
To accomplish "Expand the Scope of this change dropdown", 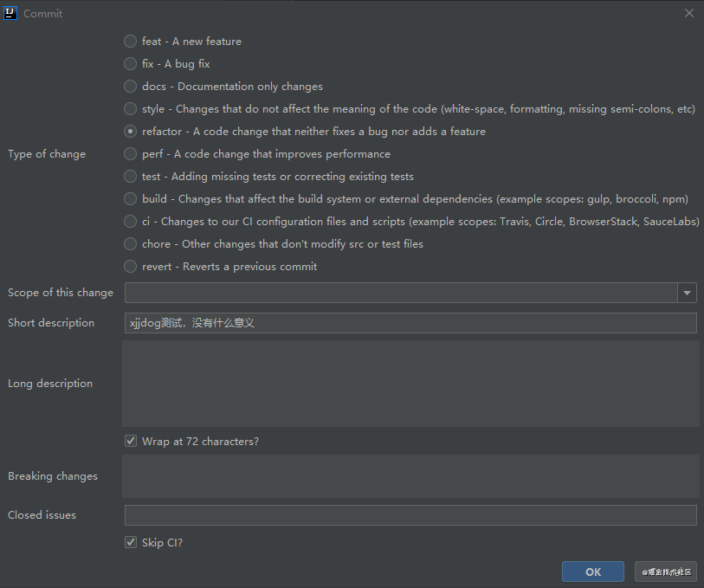I will 688,293.
